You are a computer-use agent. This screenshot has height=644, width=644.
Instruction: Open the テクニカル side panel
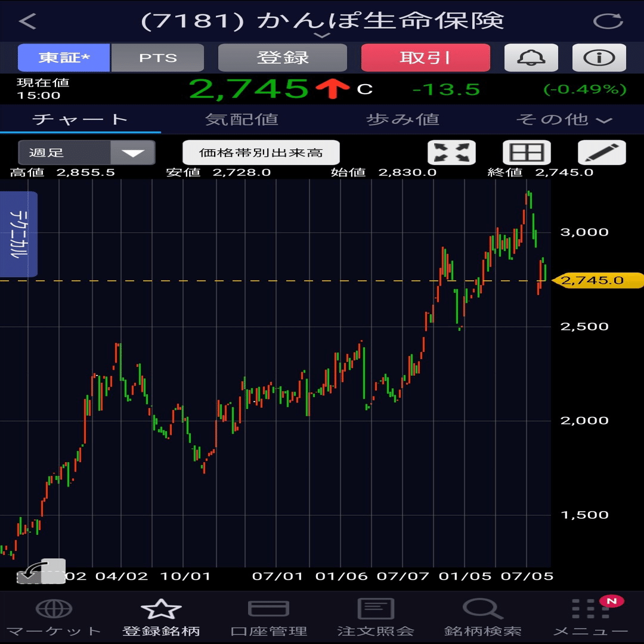point(18,234)
